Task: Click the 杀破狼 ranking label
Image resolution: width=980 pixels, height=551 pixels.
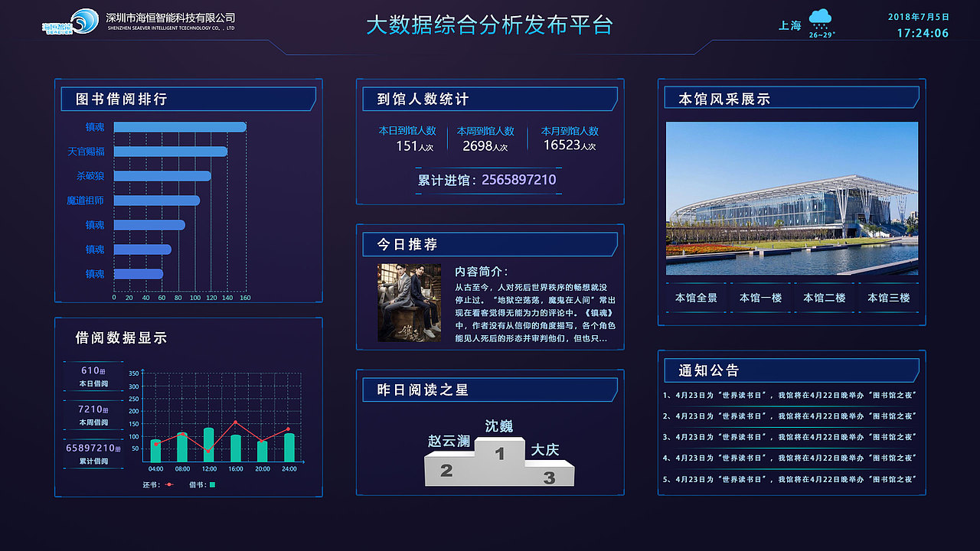Action: click(x=90, y=176)
